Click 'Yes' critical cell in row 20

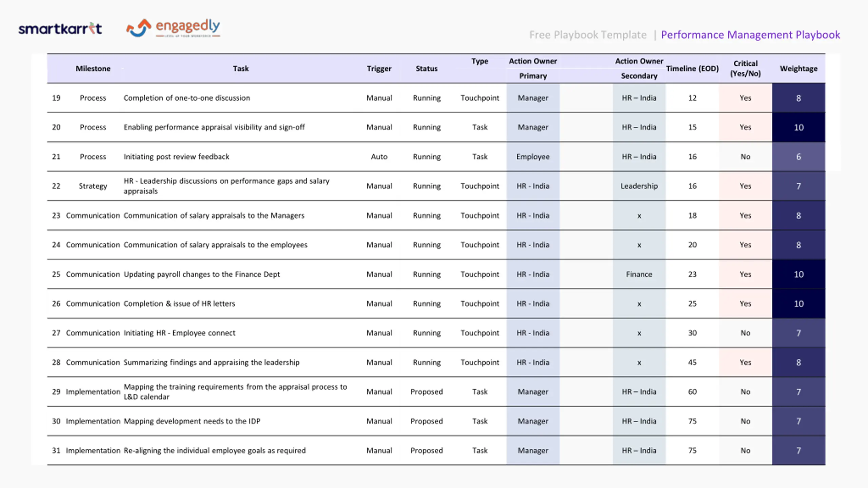tap(745, 127)
